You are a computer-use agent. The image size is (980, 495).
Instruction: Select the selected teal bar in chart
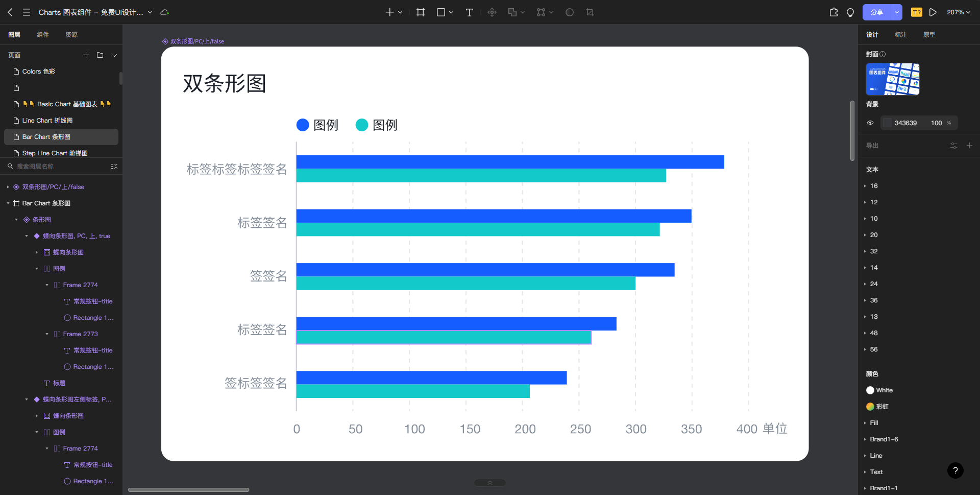click(x=444, y=337)
